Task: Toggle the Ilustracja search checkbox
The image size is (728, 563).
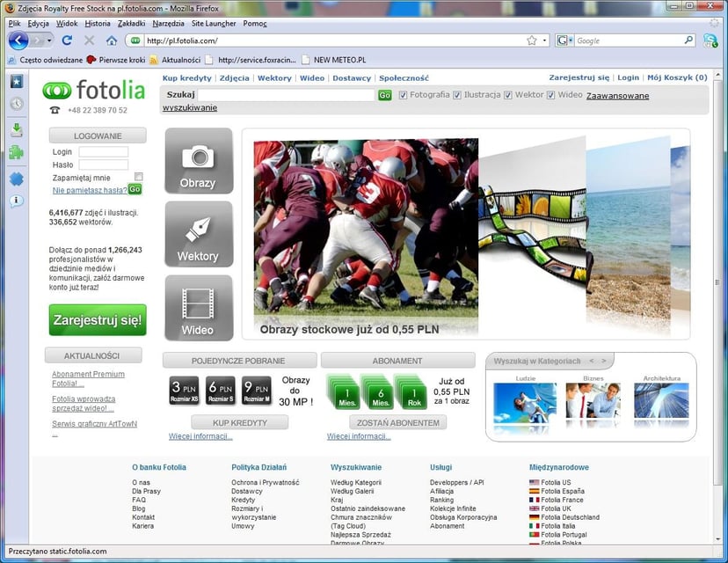Action: coord(457,95)
